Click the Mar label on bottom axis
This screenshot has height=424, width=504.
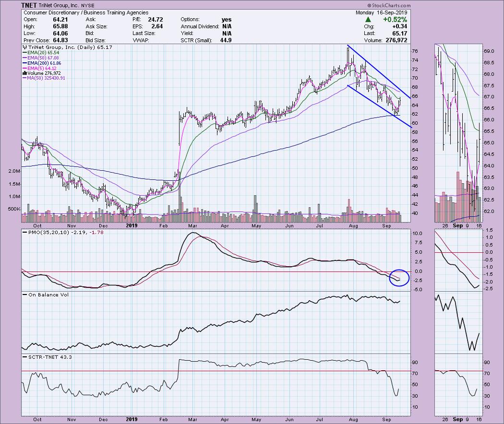(192, 420)
